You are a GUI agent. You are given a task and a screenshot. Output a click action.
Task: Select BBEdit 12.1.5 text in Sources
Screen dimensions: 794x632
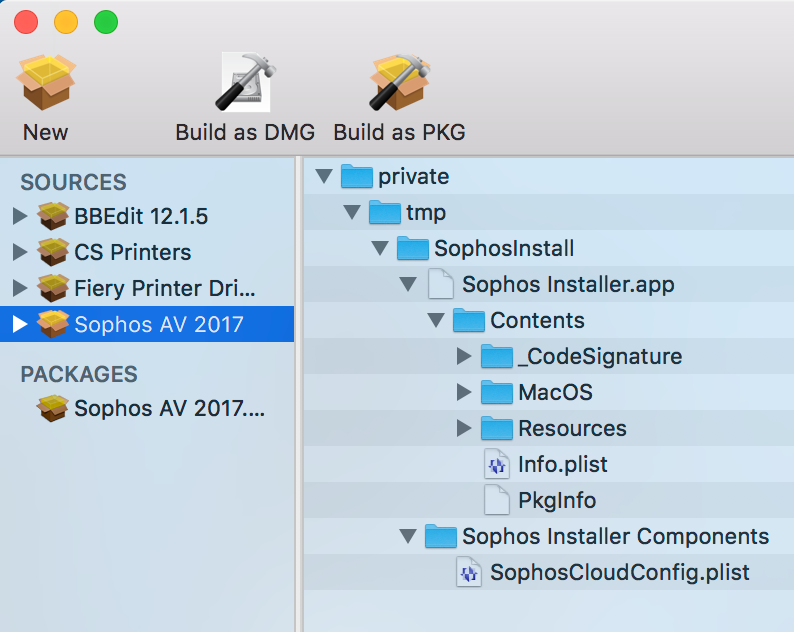pos(141,217)
